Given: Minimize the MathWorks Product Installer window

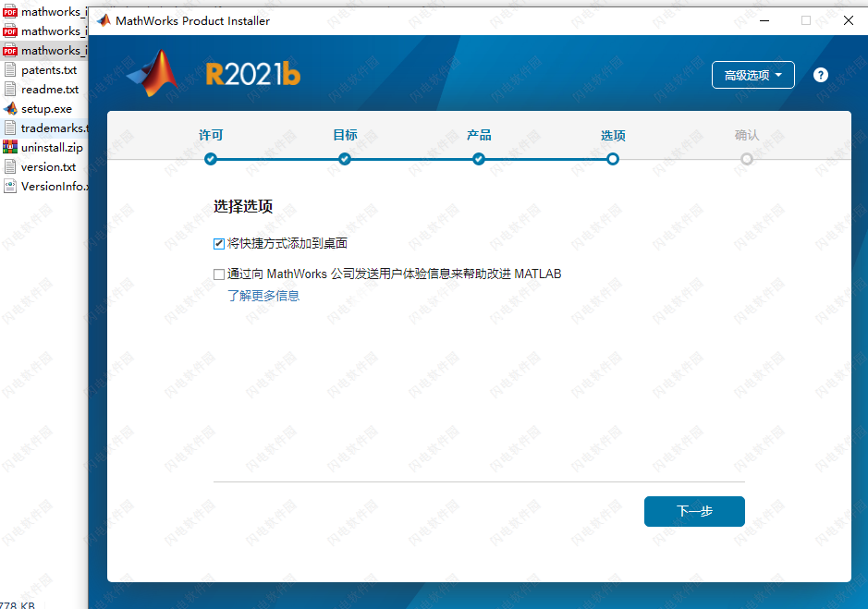Looking at the screenshot, I should click(764, 20).
